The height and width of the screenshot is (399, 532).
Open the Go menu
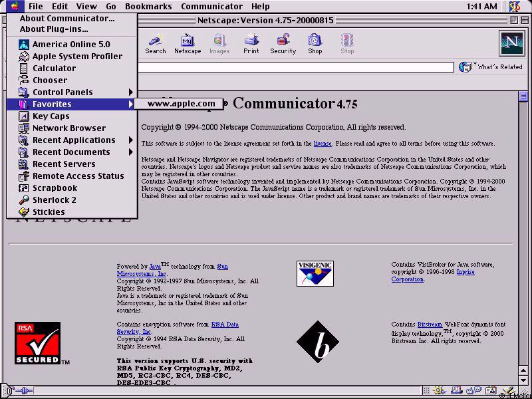[x=111, y=7]
